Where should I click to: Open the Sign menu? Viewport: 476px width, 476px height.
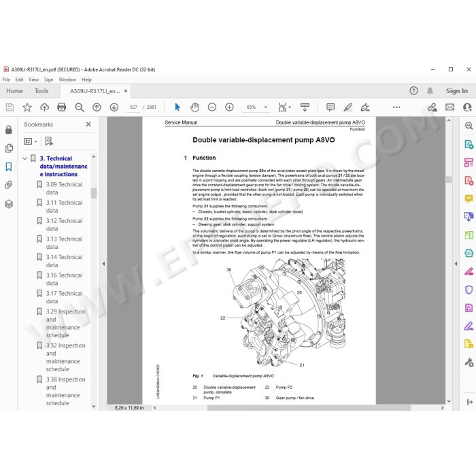coord(48,80)
